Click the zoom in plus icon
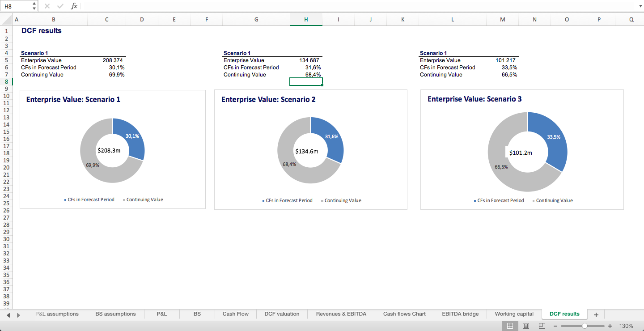This screenshot has height=331, width=644. pos(610,326)
